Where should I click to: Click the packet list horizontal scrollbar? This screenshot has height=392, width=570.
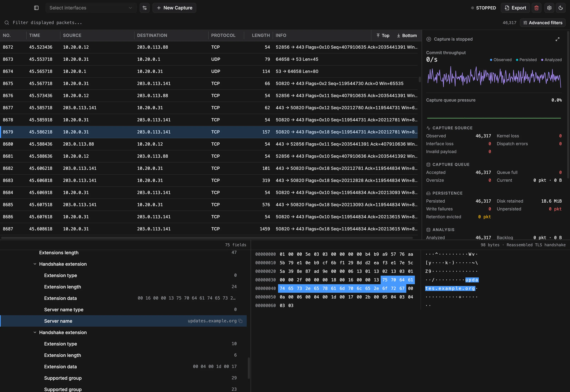pyautogui.click(x=207, y=238)
